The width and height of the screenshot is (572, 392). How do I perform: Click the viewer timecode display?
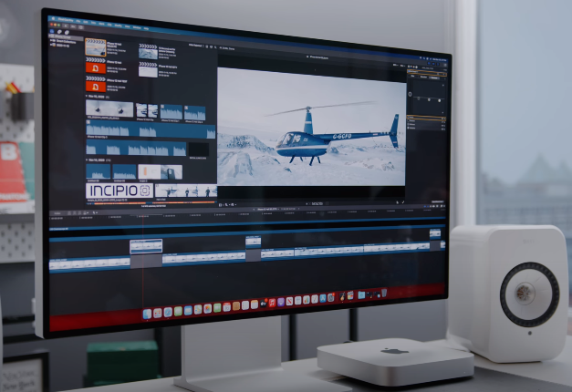[317, 203]
